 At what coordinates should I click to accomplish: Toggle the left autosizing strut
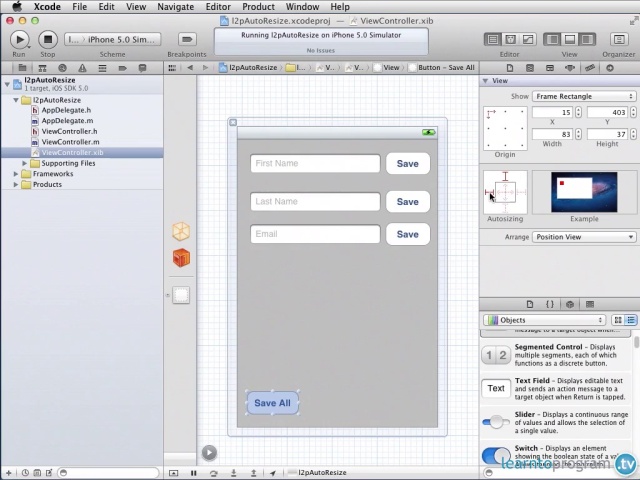(x=491, y=192)
